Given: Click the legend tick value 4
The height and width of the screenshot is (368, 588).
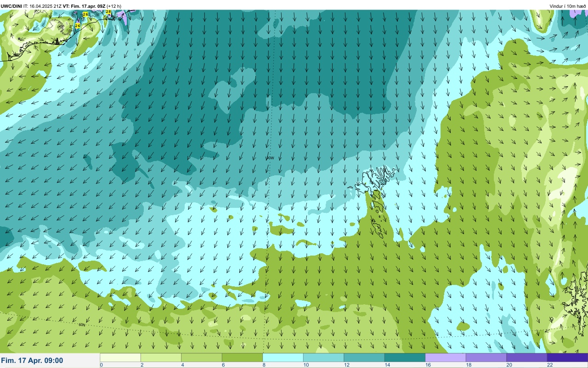Looking at the screenshot, I should 182,365.
